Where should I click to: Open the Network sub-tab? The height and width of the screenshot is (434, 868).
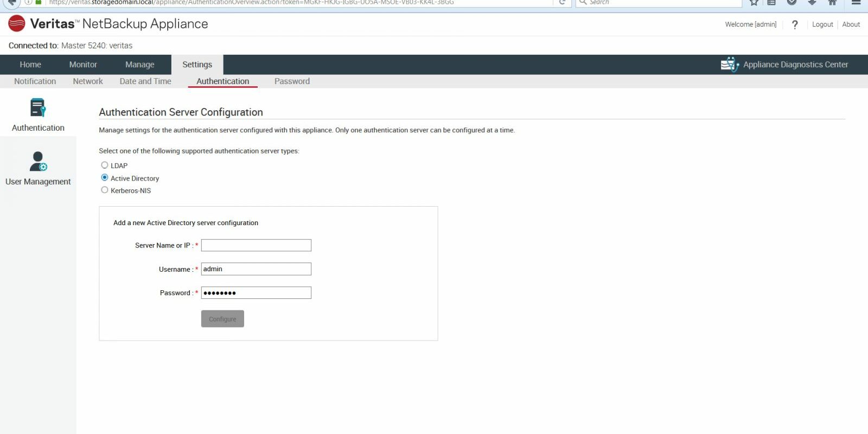click(x=88, y=81)
